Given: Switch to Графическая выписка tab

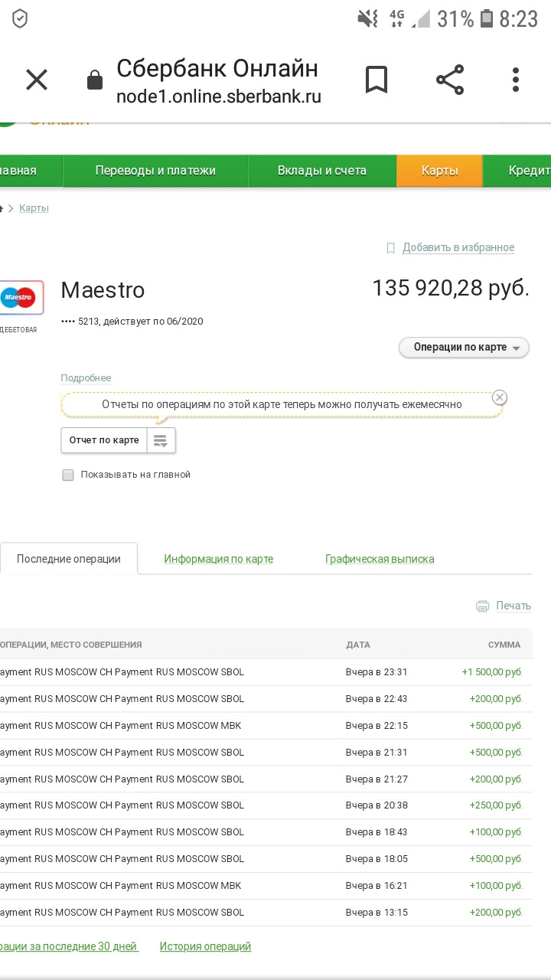Looking at the screenshot, I should tap(380, 559).
